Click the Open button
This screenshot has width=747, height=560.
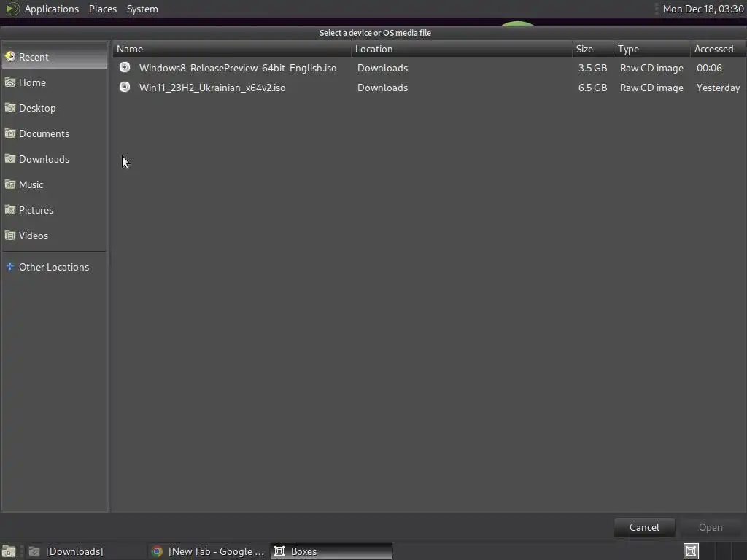[711, 527]
